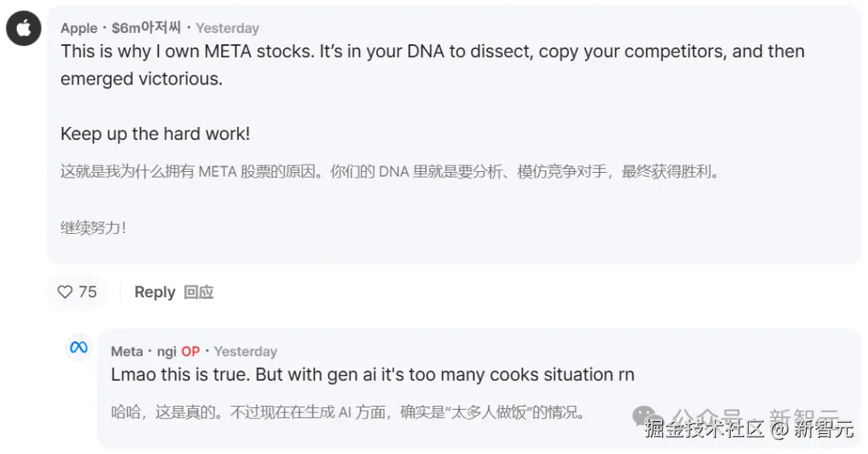The height and width of the screenshot is (454, 868).
Task: Click the "Keep up the hard work!" line
Action: (x=155, y=133)
